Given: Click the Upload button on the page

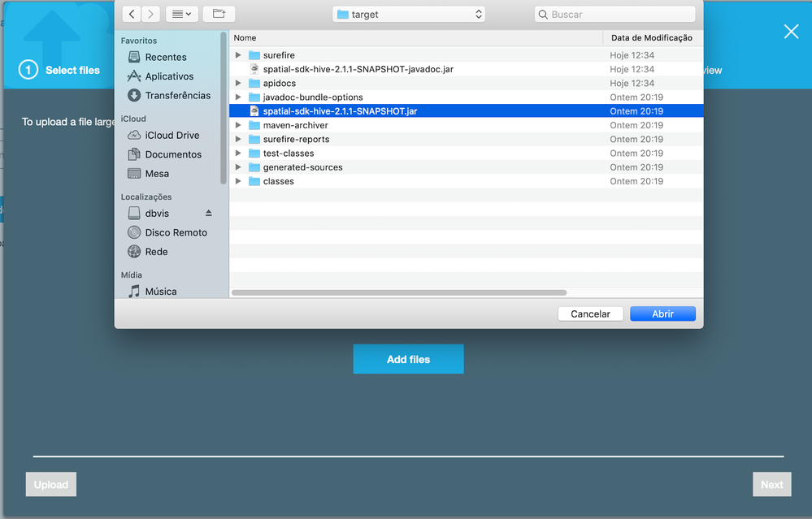Looking at the screenshot, I should [x=51, y=484].
